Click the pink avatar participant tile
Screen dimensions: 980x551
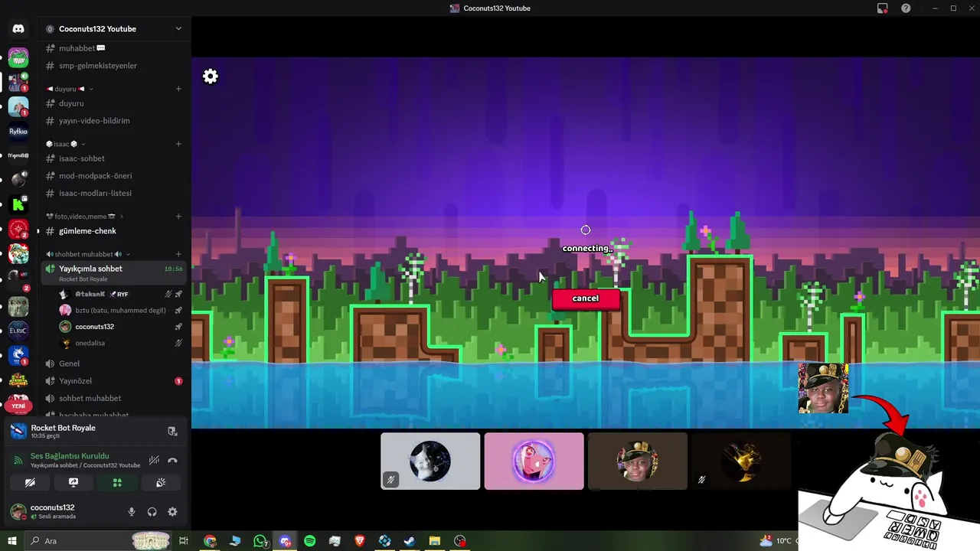(x=534, y=461)
